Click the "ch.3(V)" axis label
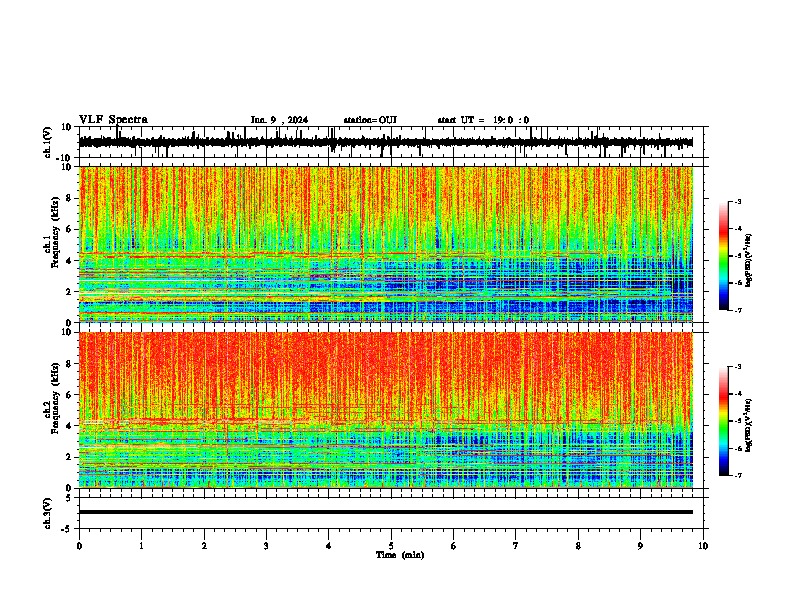 pyautogui.click(x=48, y=513)
